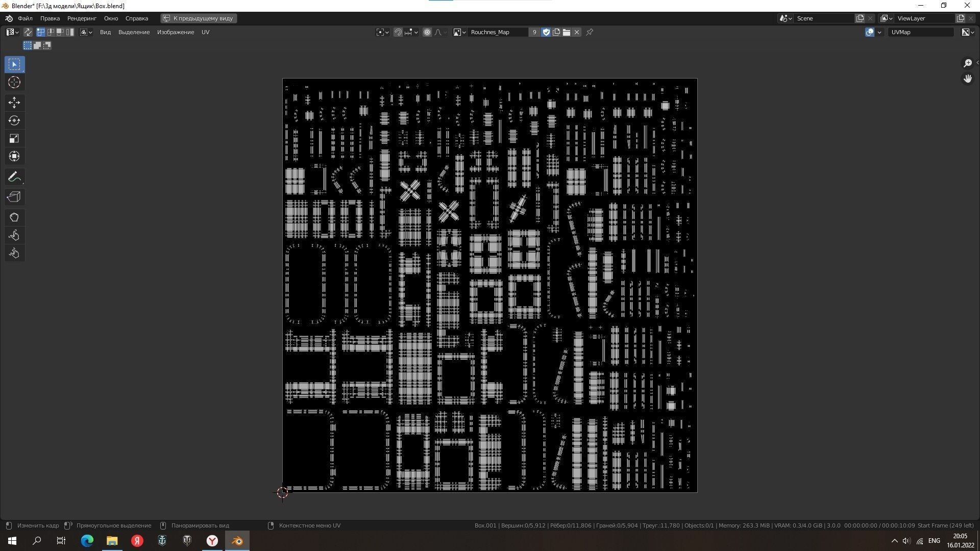Viewport: 980px width, 551px height.
Task: Open the Рендеринг menu
Action: click(82, 18)
